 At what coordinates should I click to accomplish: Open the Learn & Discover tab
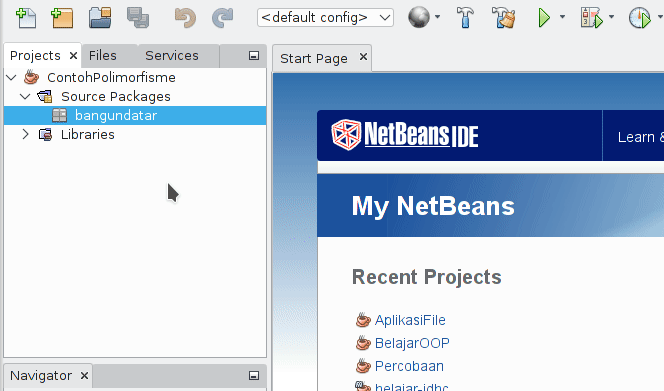pyautogui.click(x=640, y=137)
